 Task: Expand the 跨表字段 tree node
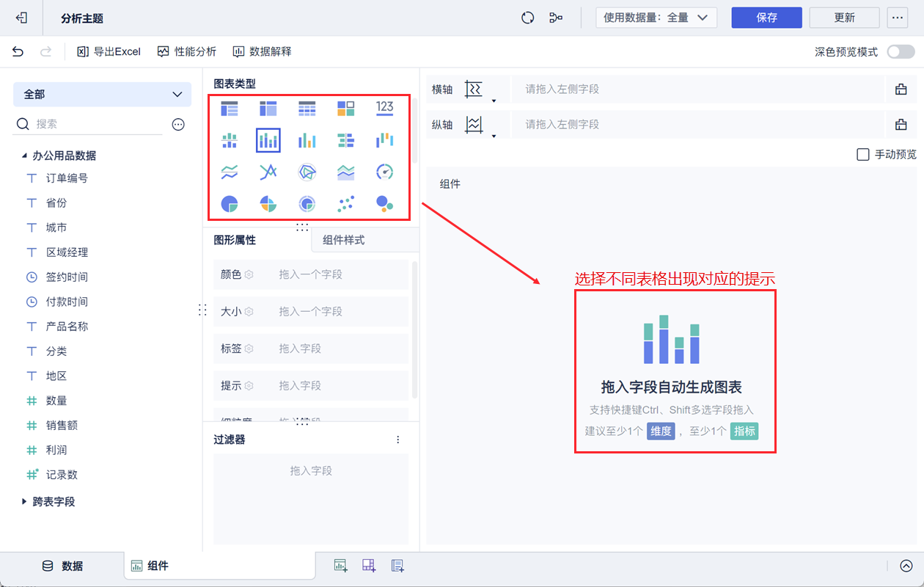24,502
